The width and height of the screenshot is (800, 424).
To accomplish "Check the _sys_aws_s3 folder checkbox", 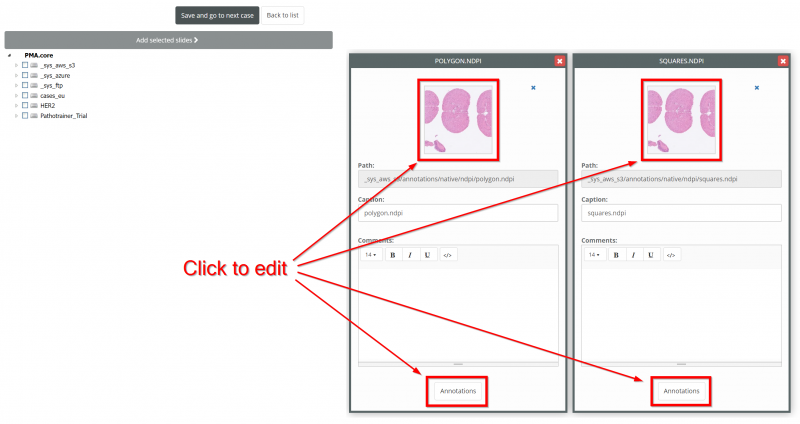I will (25, 65).
